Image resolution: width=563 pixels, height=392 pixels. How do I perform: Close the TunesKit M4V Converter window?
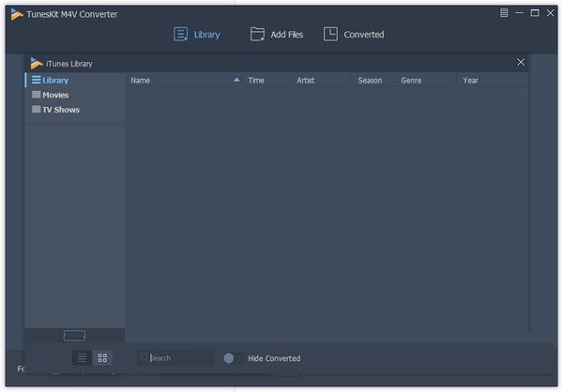[550, 13]
